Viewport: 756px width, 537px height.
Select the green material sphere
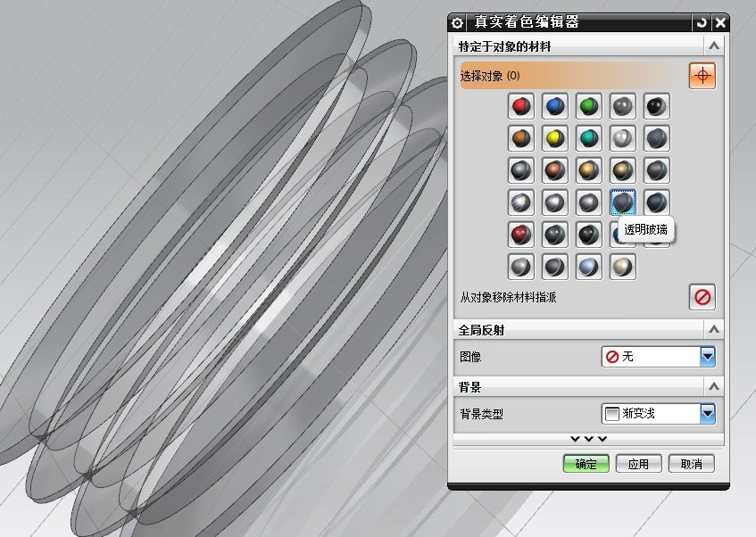(x=588, y=105)
